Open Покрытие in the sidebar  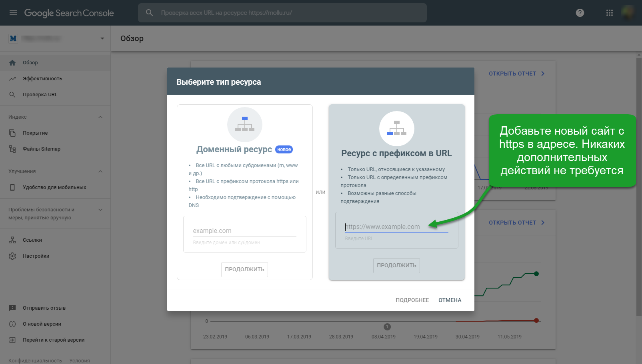click(x=55, y=133)
